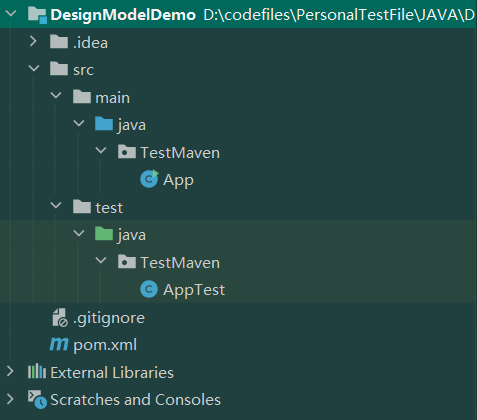477x420 pixels.
Task: Select pom.xml in the project tree
Action: click(105, 345)
